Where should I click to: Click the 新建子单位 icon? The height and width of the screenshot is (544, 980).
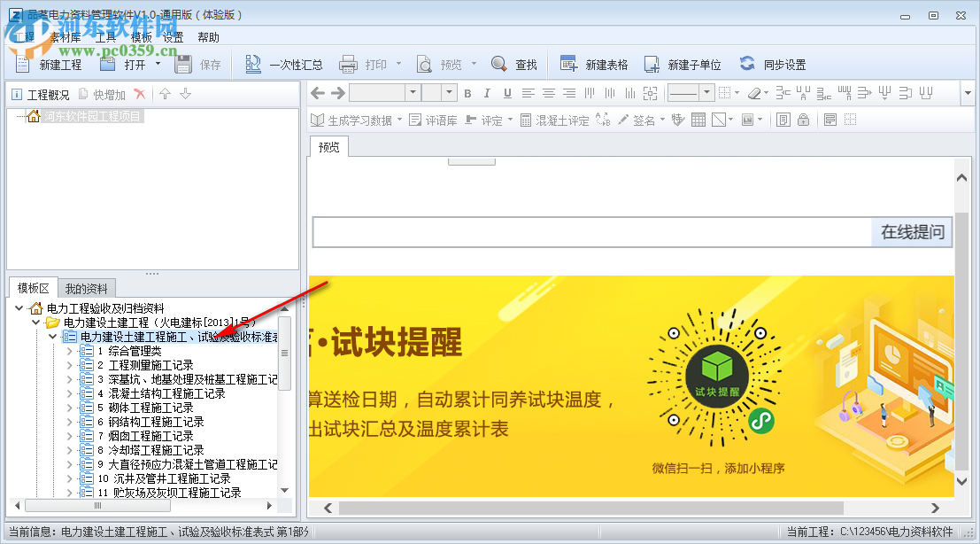pos(652,64)
